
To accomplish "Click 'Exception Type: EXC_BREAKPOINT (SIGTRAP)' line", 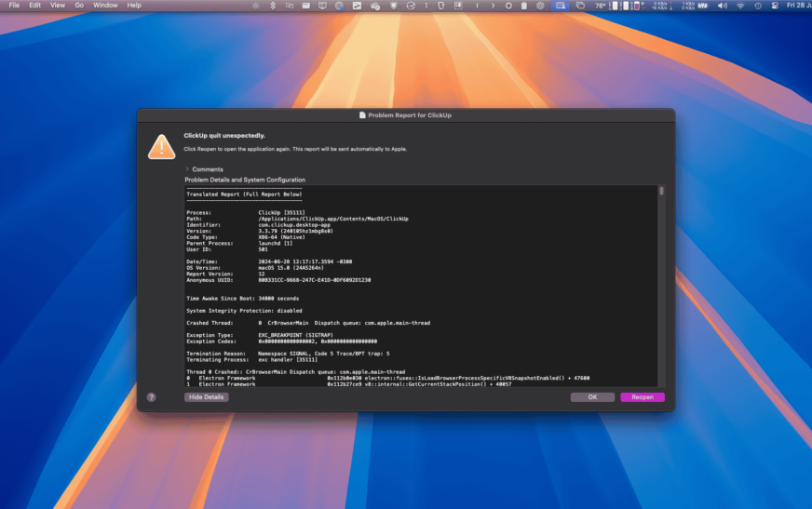I will pyautogui.click(x=260, y=335).
